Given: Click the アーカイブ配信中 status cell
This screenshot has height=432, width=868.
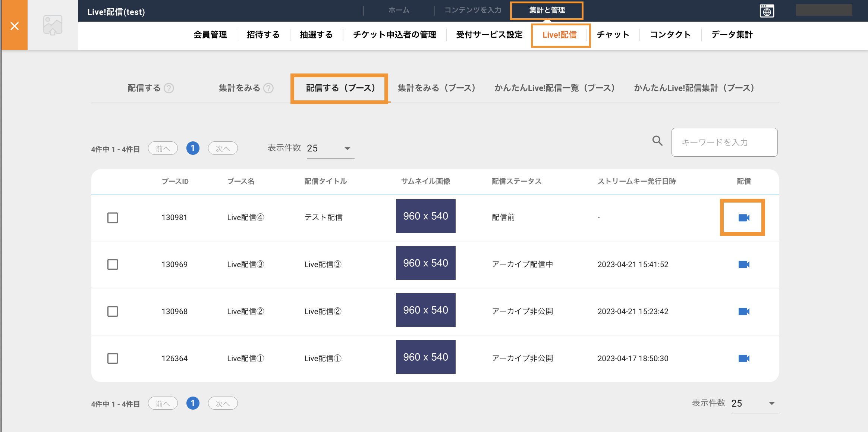Looking at the screenshot, I should (522, 264).
